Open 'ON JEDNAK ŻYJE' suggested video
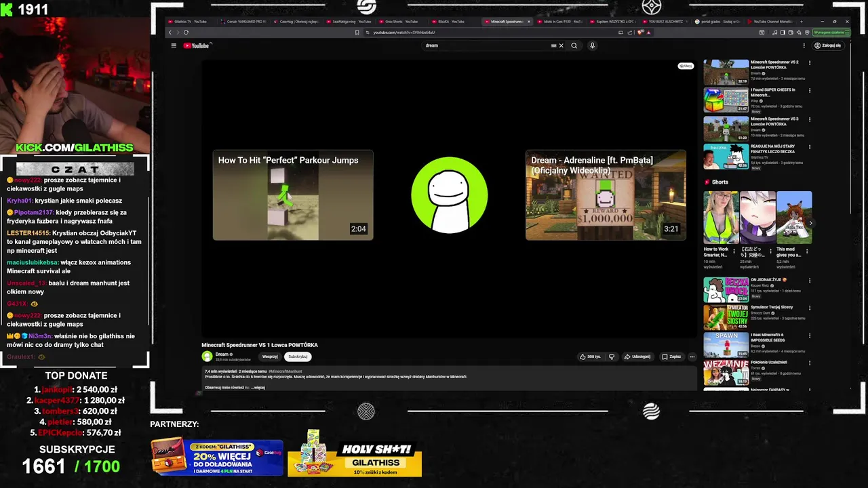Viewport: 868px width, 488px height. (x=726, y=290)
